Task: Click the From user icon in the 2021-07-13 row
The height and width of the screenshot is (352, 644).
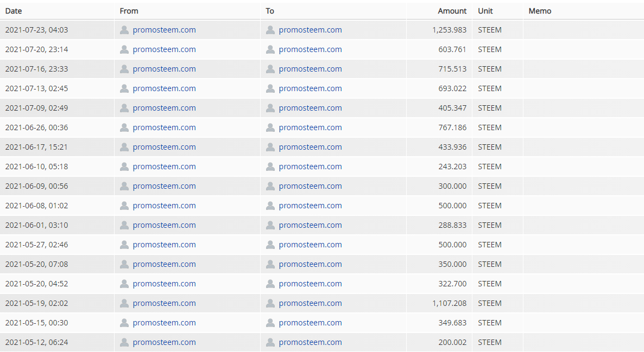Action: tap(124, 88)
